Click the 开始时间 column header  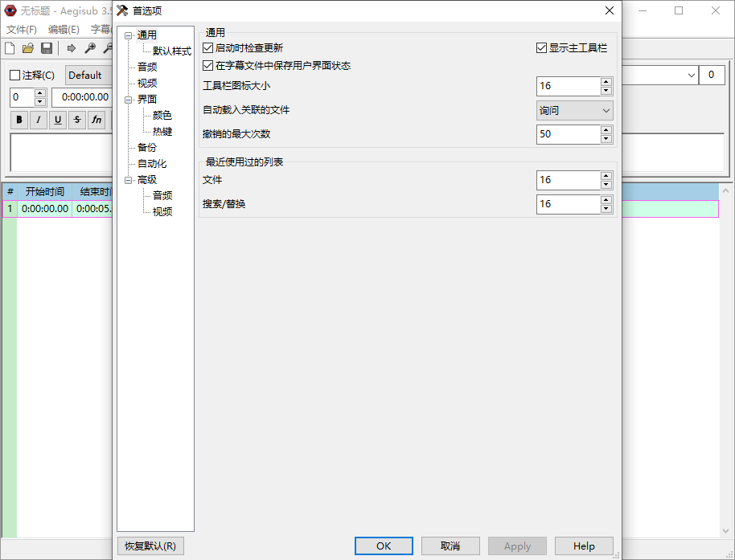44,191
